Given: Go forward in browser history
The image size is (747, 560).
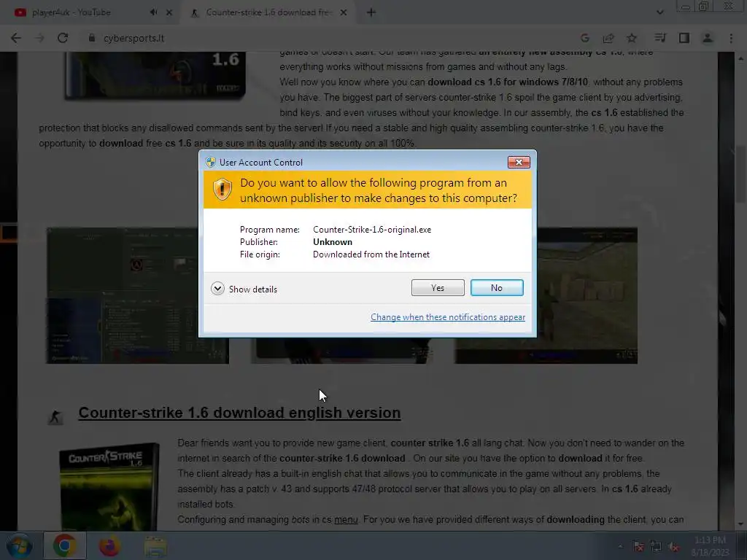Looking at the screenshot, I should [x=39, y=38].
